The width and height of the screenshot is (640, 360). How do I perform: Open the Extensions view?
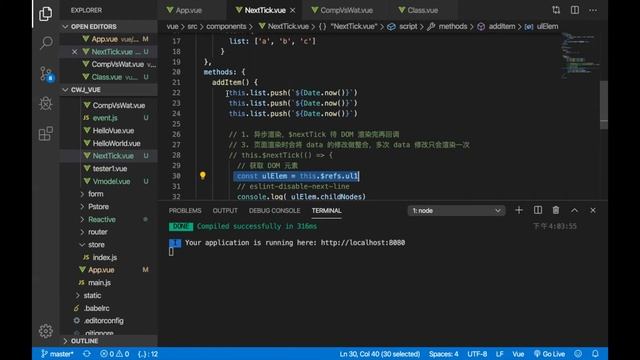(x=45, y=133)
